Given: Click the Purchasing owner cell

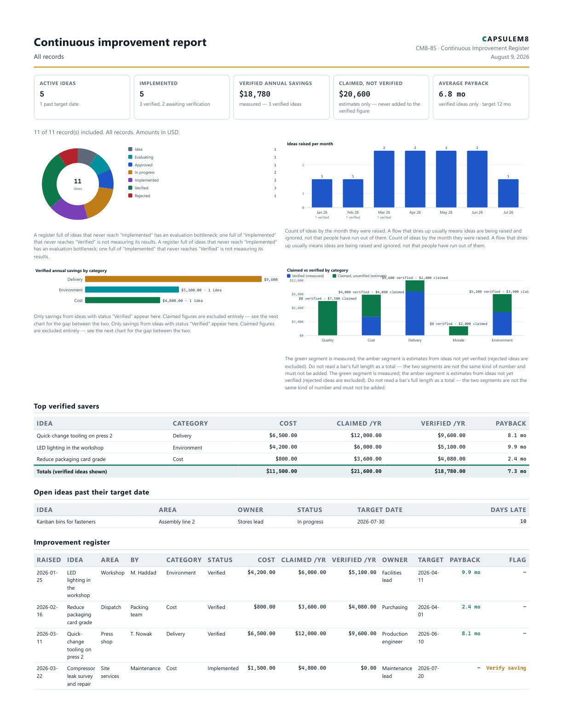Looking at the screenshot, I should 395,607.
